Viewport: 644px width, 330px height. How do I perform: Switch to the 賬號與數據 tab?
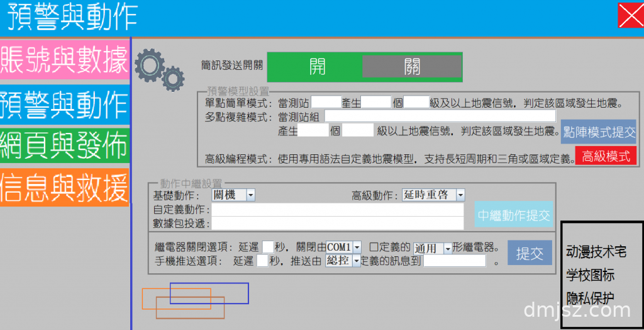[x=65, y=60]
